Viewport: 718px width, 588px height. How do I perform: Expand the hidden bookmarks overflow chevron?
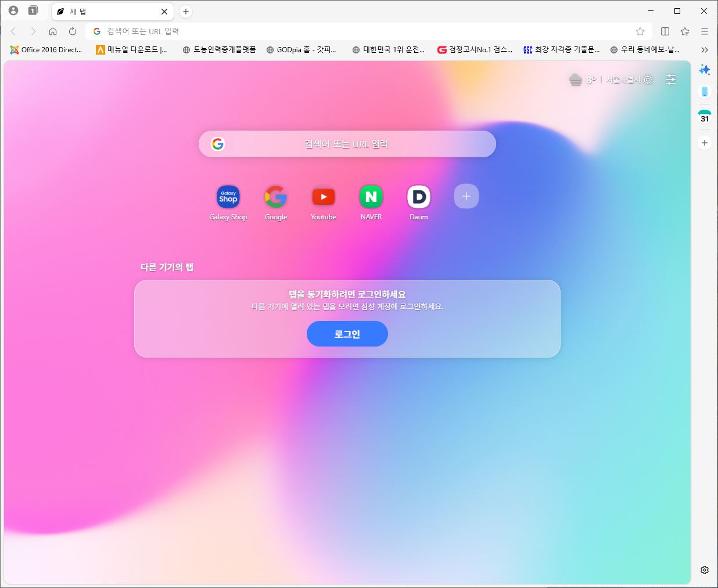704,50
